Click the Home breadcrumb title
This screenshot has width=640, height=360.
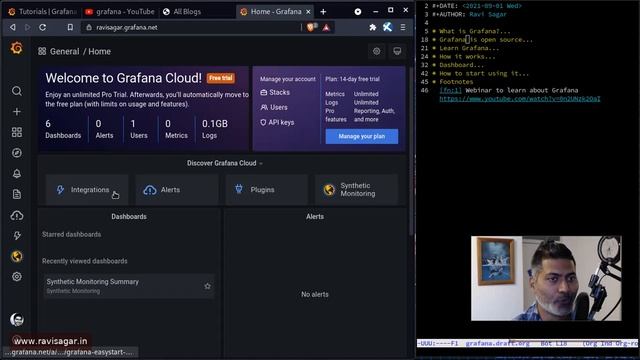point(100,51)
